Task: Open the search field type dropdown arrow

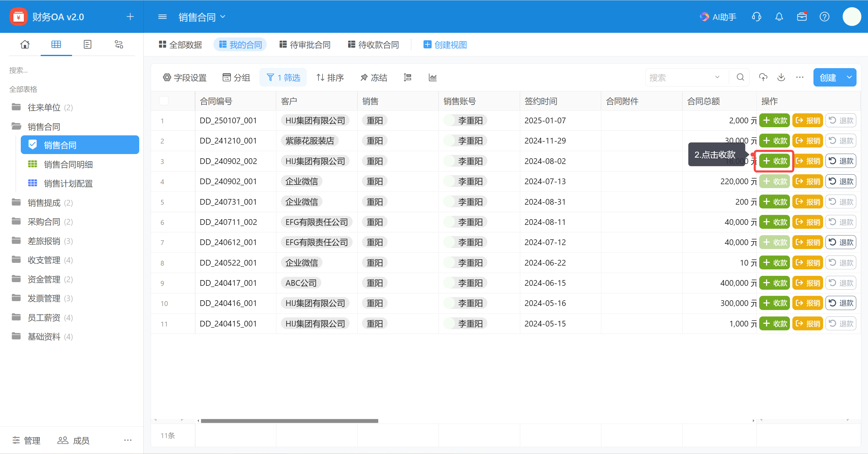Action: pyautogui.click(x=717, y=77)
